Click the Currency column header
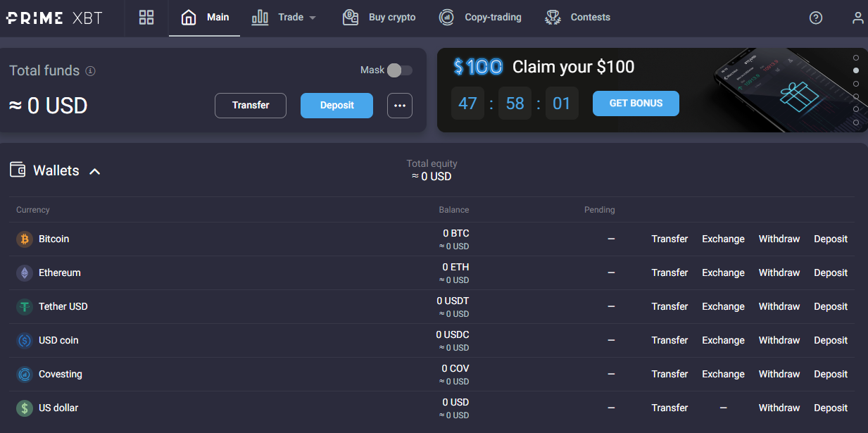This screenshot has width=868, height=433. 33,210
